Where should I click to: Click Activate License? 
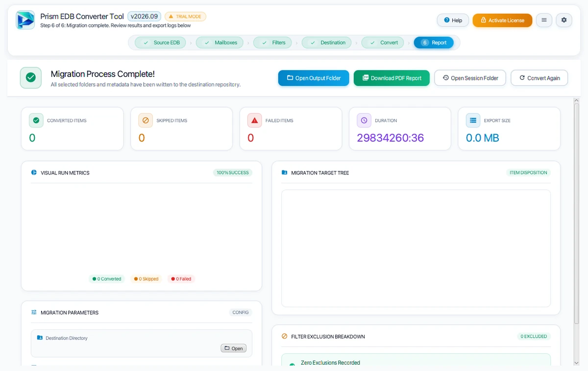click(x=502, y=20)
